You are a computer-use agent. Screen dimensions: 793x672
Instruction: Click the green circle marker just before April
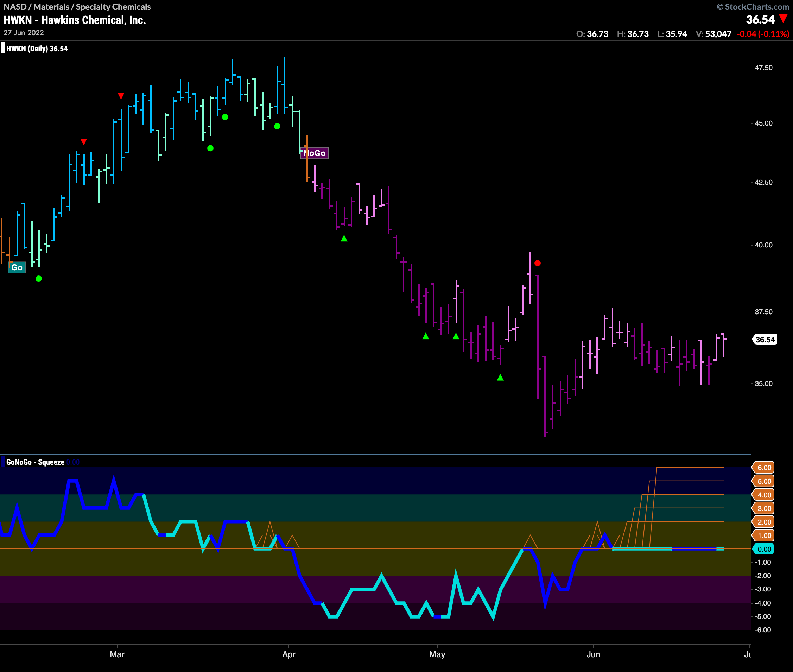(277, 126)
